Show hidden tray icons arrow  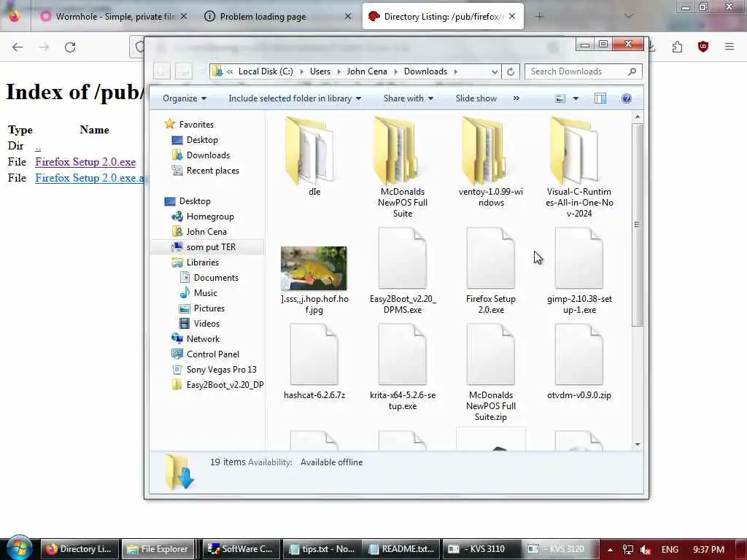[610, 550]
